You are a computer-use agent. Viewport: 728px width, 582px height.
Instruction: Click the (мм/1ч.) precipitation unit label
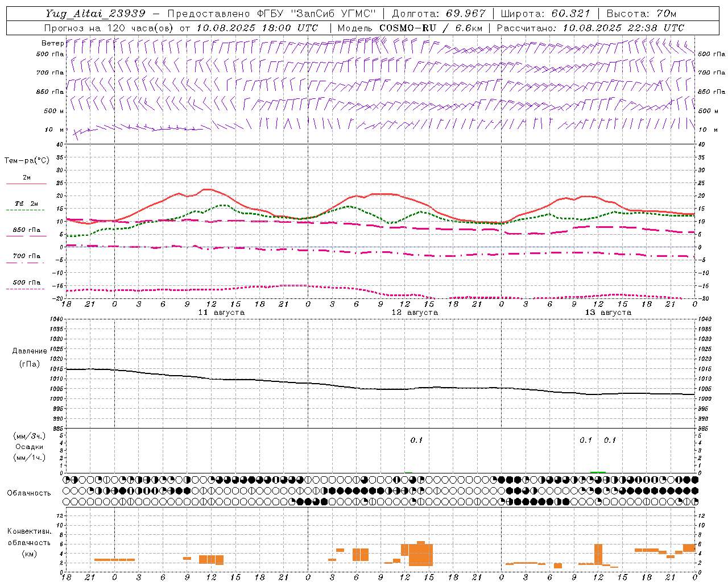(x=30, y=458)
